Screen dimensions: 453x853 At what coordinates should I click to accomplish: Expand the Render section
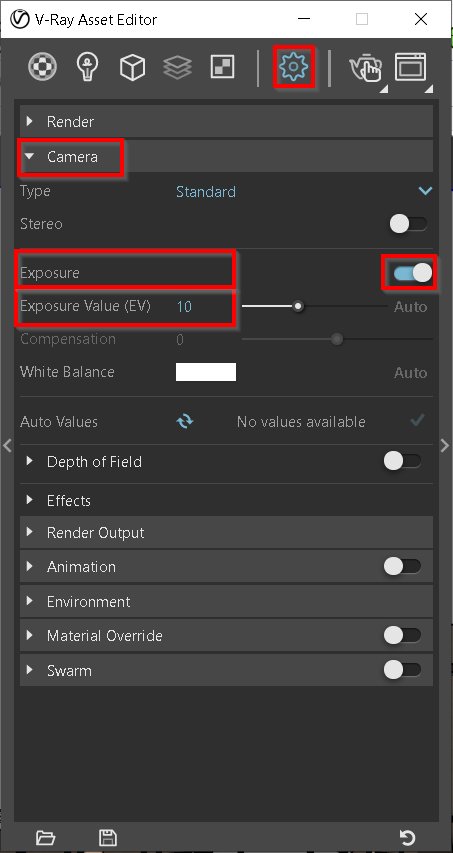(226, 121)
